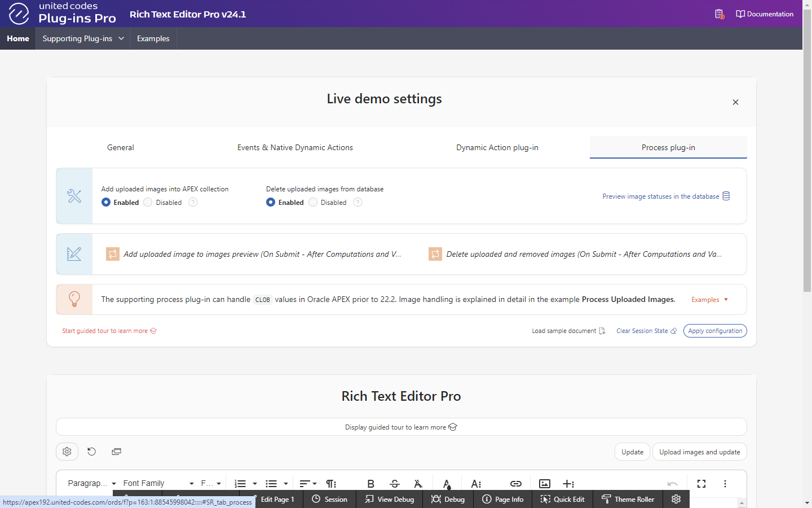Open the insert more options plus icon
Image resolution: width=812 pixels, height=508 pixels.
pos(568,484)
